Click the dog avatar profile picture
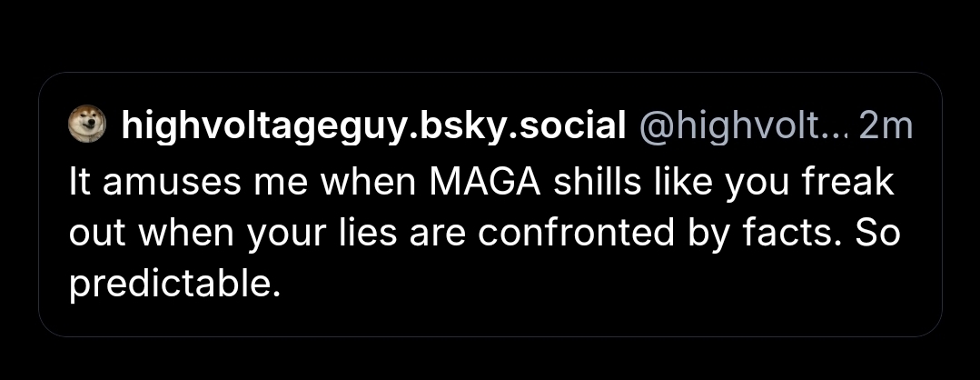The height and width of the screenshot is (380, 980). click(89, 125)
